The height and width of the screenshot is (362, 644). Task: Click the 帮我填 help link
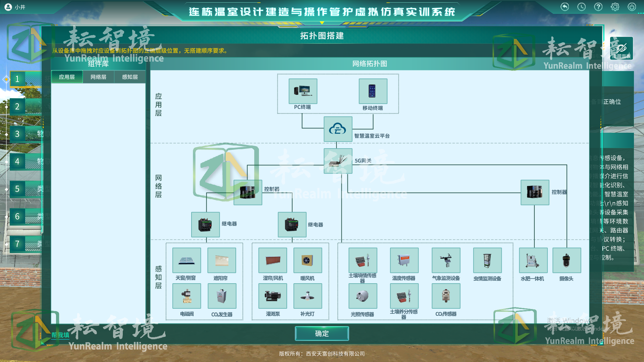(60, 335)
